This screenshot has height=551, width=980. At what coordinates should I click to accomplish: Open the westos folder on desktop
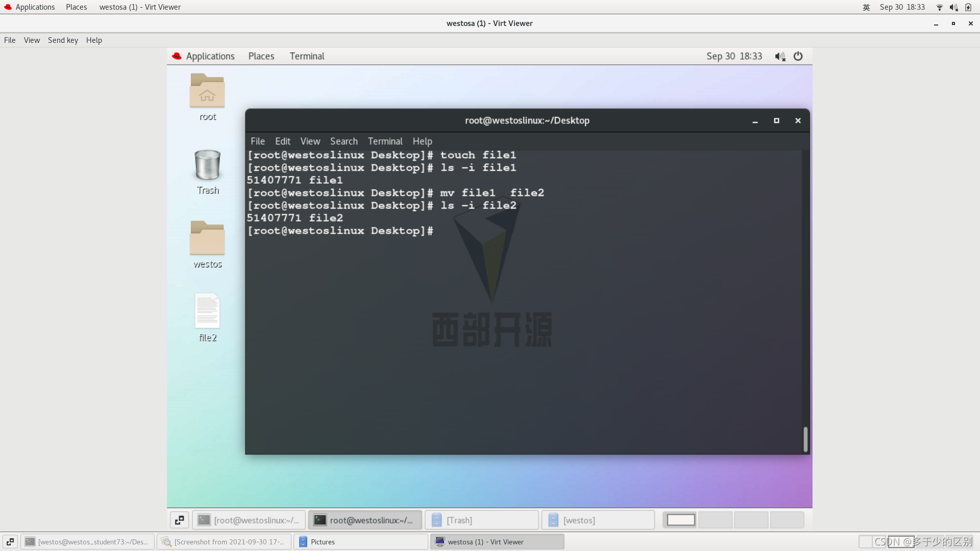coord(207,239)
